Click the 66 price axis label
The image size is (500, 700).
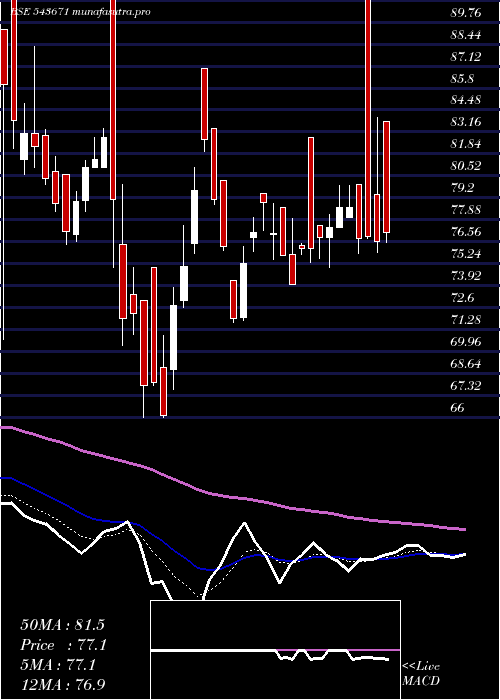coord(458,407)
